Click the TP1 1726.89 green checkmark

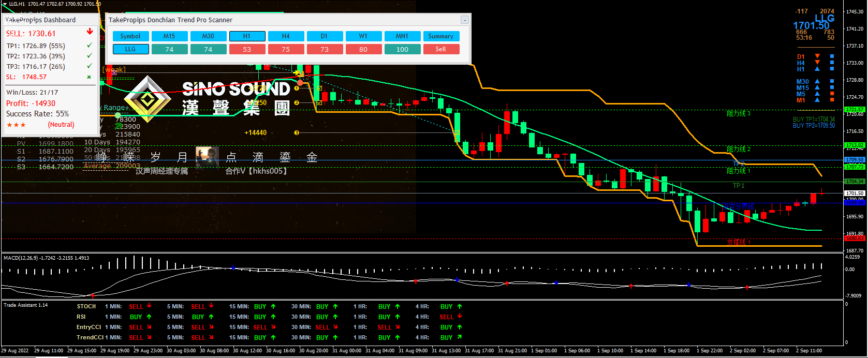(90, 46)
